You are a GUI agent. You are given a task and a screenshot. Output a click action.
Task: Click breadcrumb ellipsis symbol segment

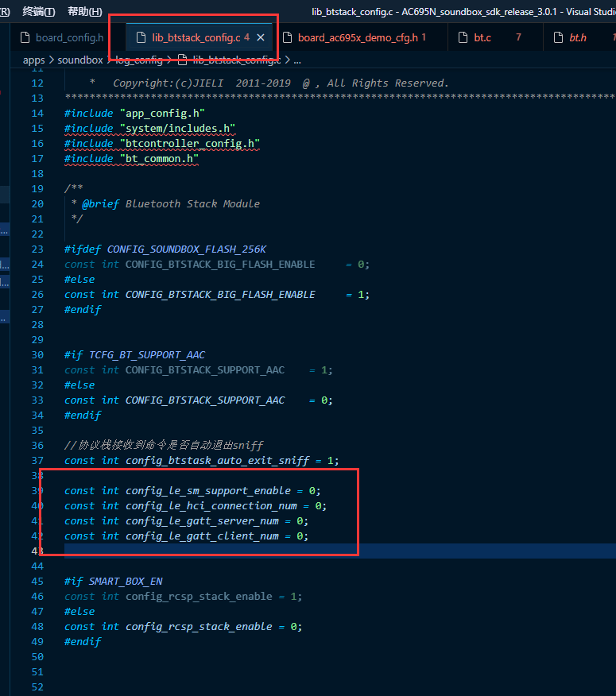coord(297,60)
